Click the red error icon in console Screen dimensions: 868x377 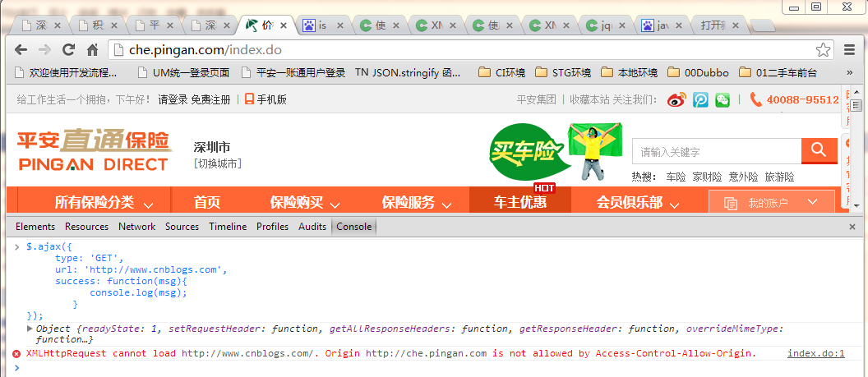[x=16, y=354]
